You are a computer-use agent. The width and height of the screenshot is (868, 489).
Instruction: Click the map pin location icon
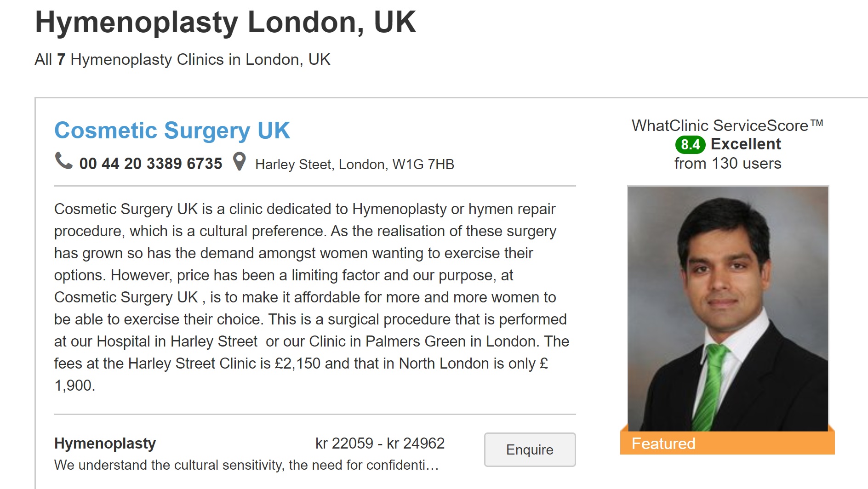click(x=239, y=162)
